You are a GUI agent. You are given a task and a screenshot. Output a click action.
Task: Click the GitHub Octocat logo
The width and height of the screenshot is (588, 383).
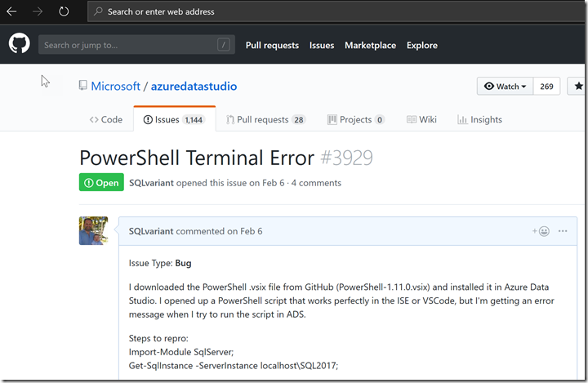(x=20, y=44)
